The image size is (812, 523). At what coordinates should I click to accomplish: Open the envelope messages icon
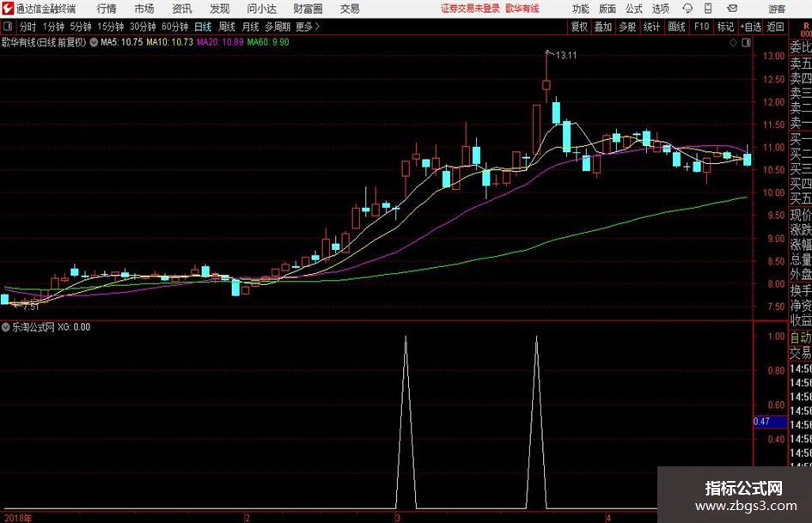click(732, 9)
